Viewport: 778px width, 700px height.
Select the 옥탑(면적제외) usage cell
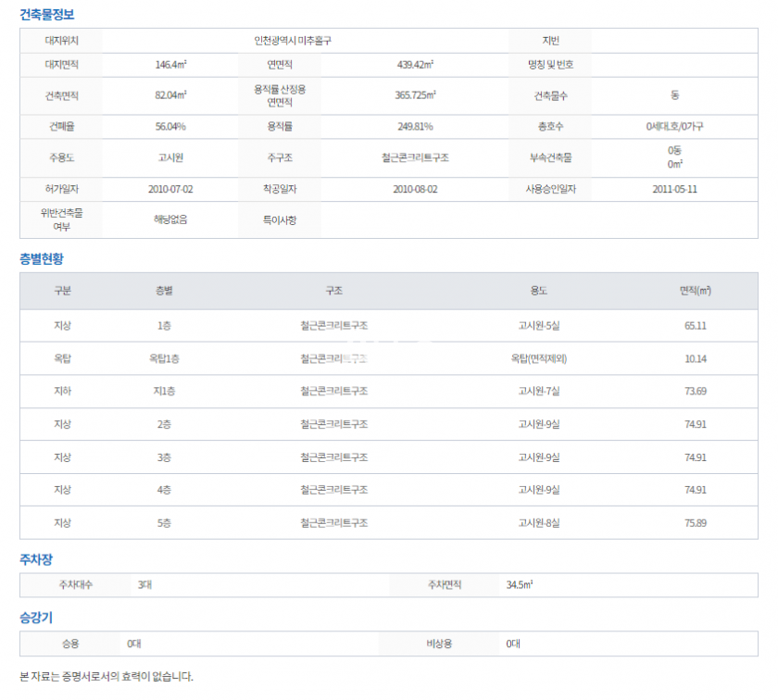pos(539,358)
